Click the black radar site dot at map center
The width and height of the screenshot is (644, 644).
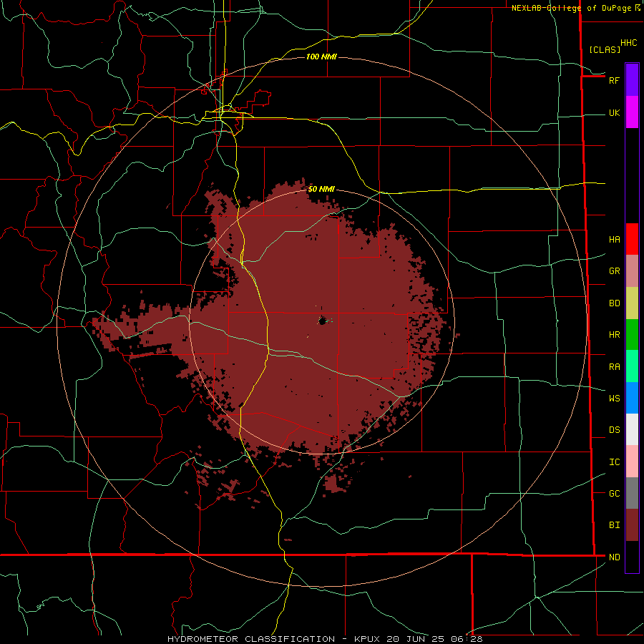pyautogui.click(x=322, y=321)
